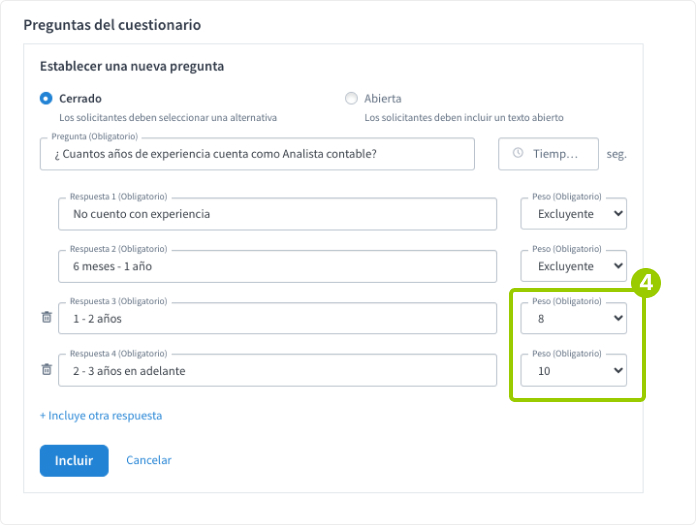
Task: Edit the 'No cuento con experiencia' answer
Action: pos(277,214)
